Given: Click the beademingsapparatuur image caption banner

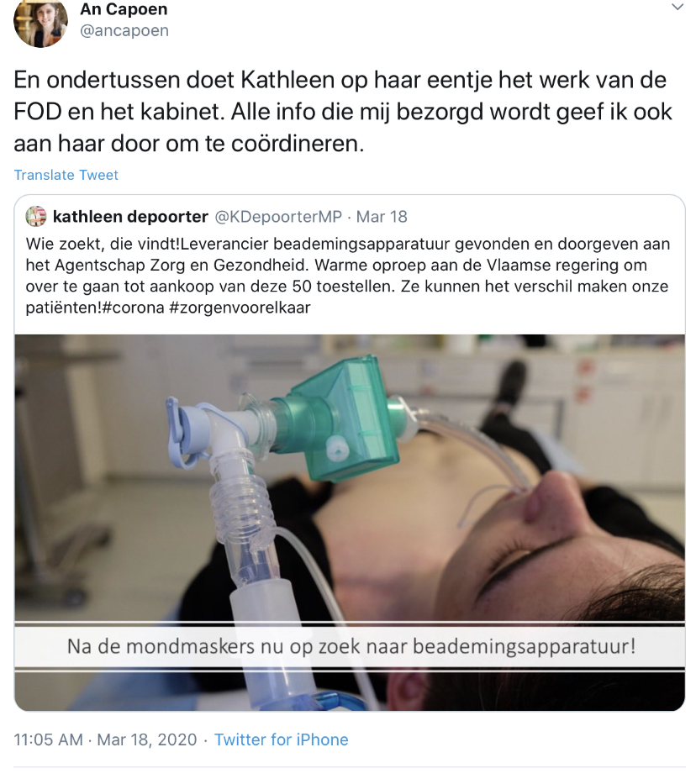Looking at the screenshot, I should tap(350, 646).
